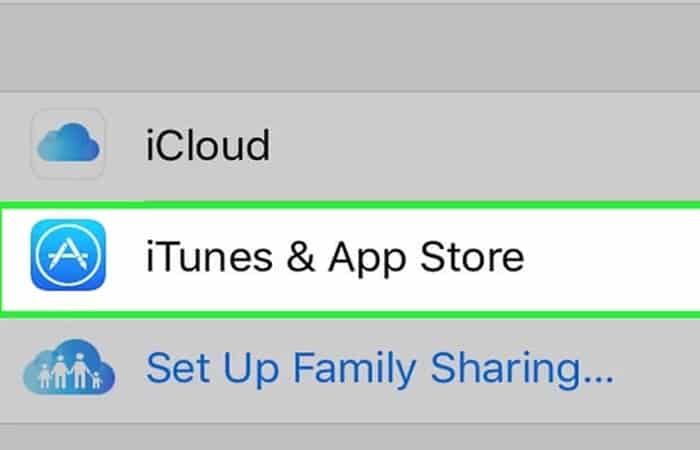
Task: Open iCloud settings row
Action: [x=350, y=146]
